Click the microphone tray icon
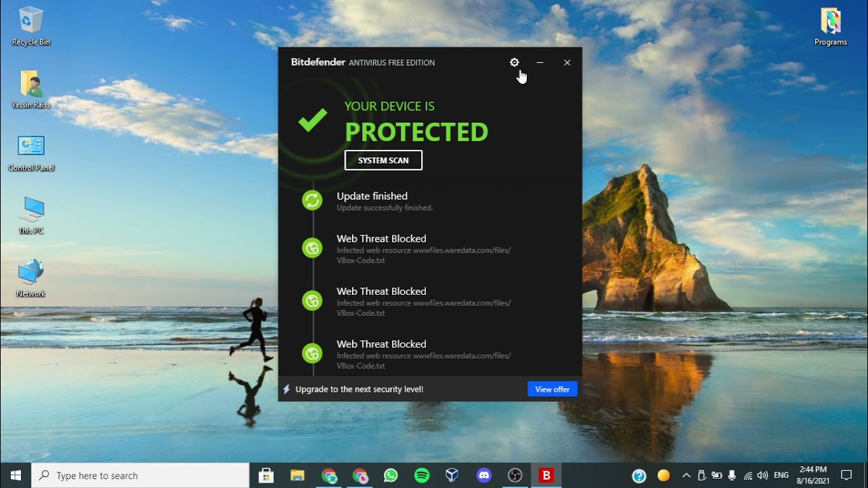 point(732,476)
